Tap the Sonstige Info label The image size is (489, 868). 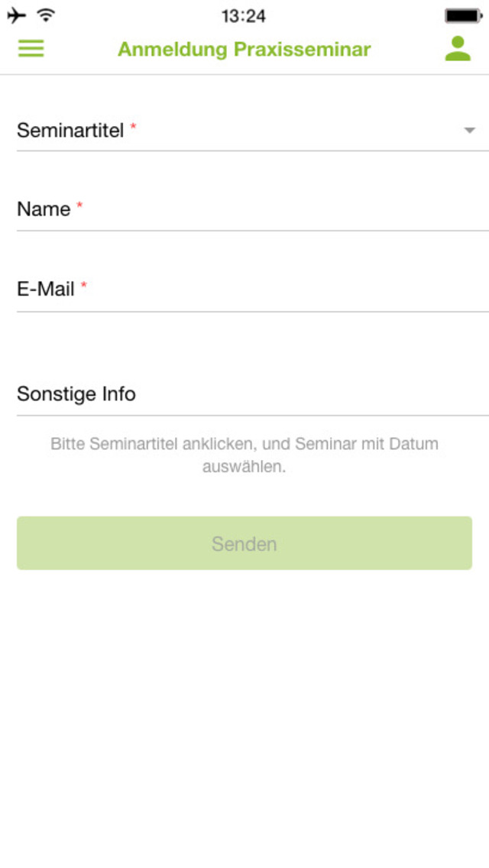click(76, 394)
